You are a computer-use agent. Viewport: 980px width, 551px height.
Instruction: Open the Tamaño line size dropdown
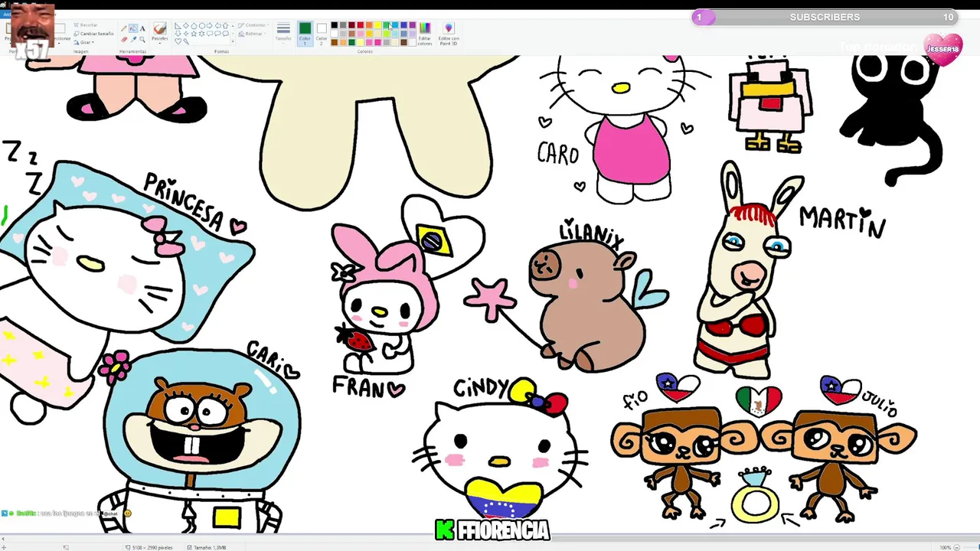pos(283,33)
